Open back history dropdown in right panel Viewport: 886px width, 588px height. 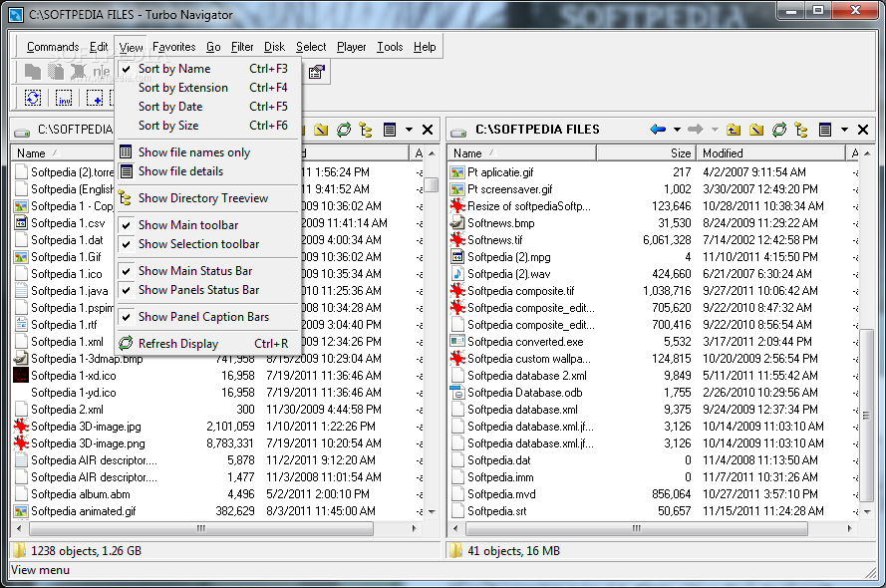677,130
